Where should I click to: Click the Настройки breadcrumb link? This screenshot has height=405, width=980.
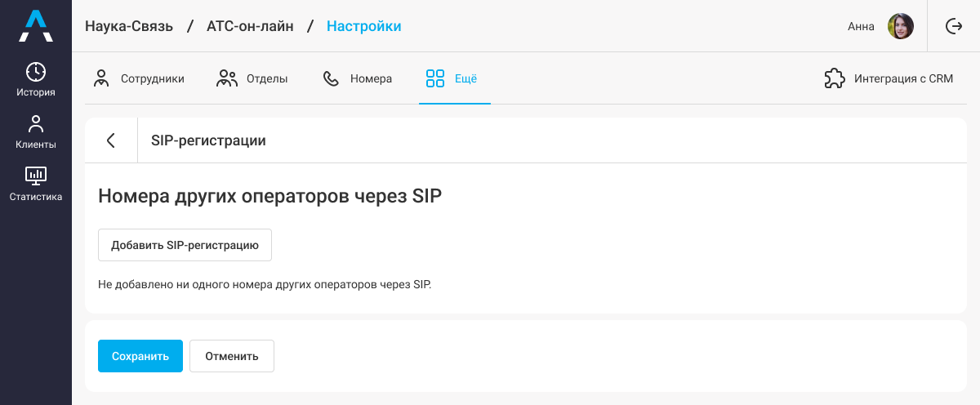[x=363, y=26]
